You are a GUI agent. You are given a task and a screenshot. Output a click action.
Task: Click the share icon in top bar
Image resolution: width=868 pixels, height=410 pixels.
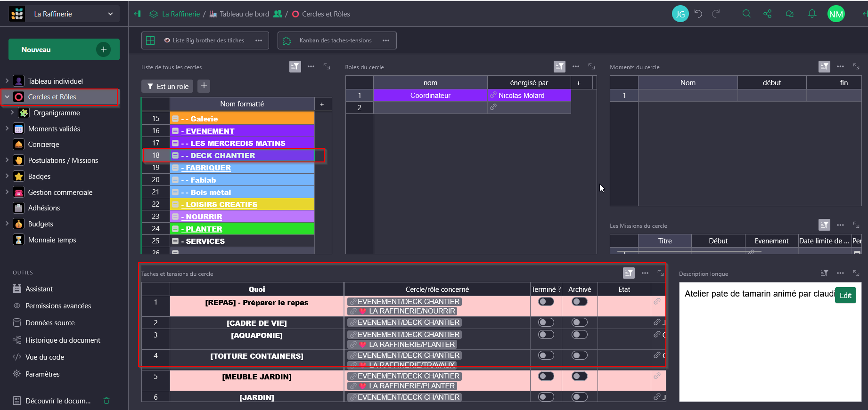click(x=768, y=14)
